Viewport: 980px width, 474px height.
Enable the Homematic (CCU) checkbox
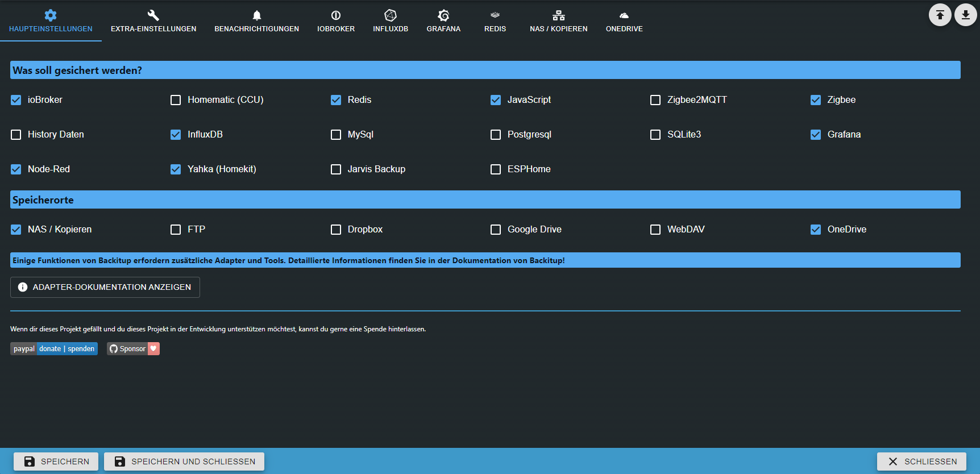pos(176,100)
